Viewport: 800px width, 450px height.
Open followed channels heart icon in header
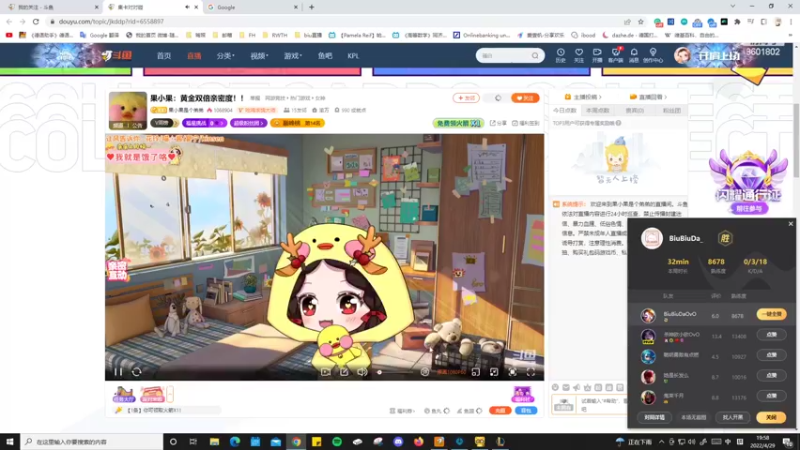[x=579, y=55]
